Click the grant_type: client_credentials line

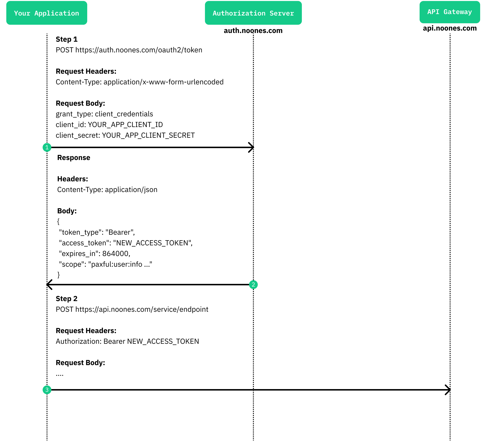(x=104, y=114)
